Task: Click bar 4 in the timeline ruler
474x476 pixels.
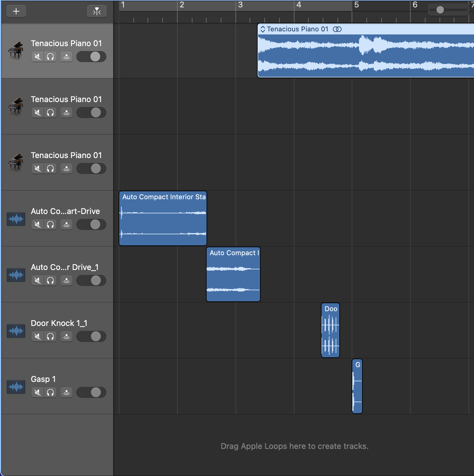Action: [299, 5]
